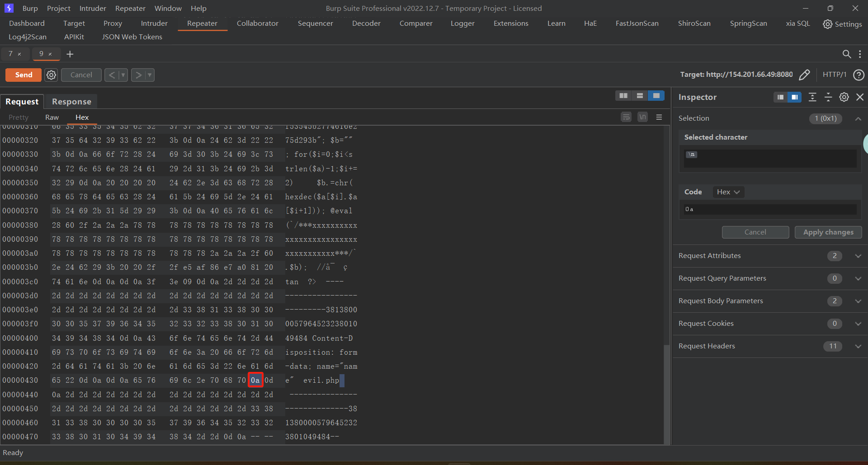
Task: Open back history dropdown arrow
Action: click(123, 75)
